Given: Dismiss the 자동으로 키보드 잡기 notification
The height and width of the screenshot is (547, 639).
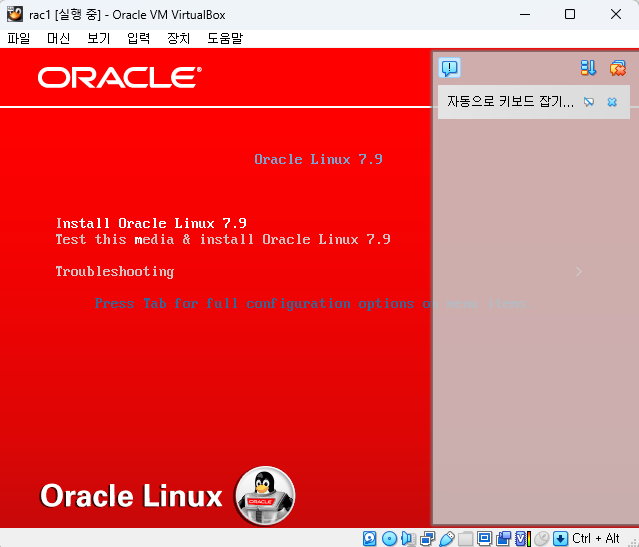Looking at the screenshot, I should (x=612, y=102).
